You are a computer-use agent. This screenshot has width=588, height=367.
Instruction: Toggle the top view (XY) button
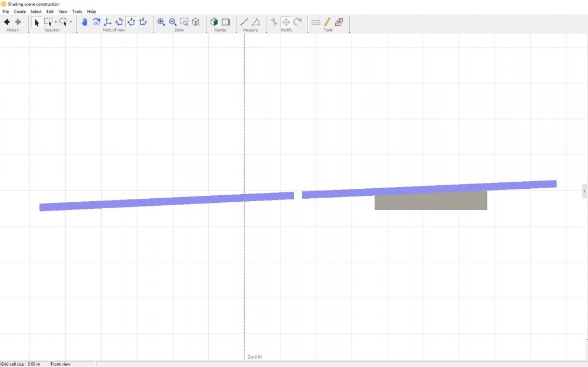(119, 22)
